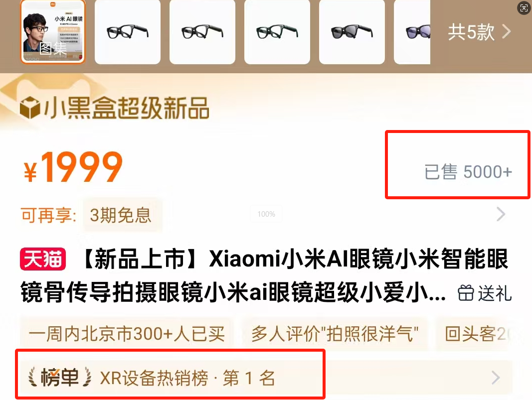Select the 多人评价"拍照很洋气" review tag
The height and width of the screenshot is (400, 532).
(335, 334)
